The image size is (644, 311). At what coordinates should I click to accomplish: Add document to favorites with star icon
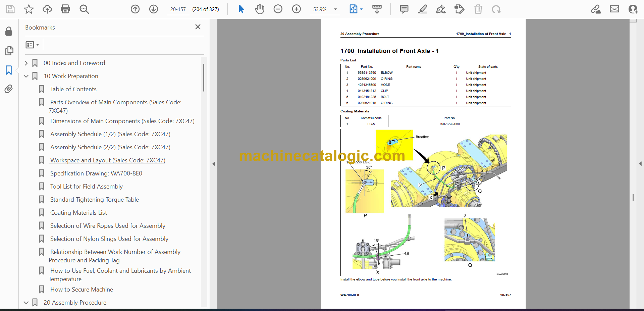pyautogui.click(x=29, y=9)
